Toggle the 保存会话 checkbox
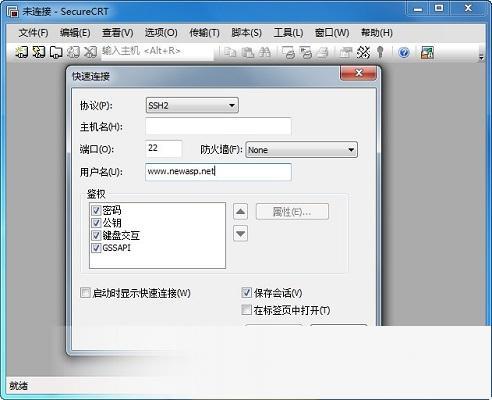The height and width of the screenshot is (400, 492). (246, 293)
